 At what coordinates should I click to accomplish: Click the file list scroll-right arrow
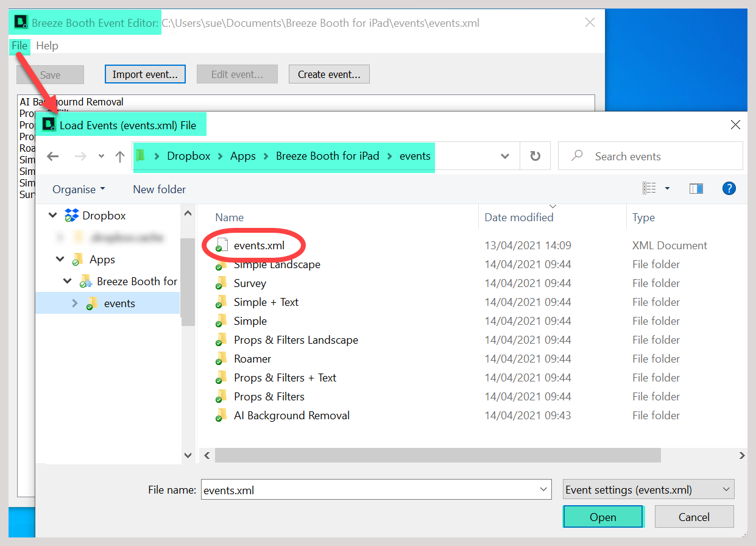pyautogui.click(x=742, y=455)
